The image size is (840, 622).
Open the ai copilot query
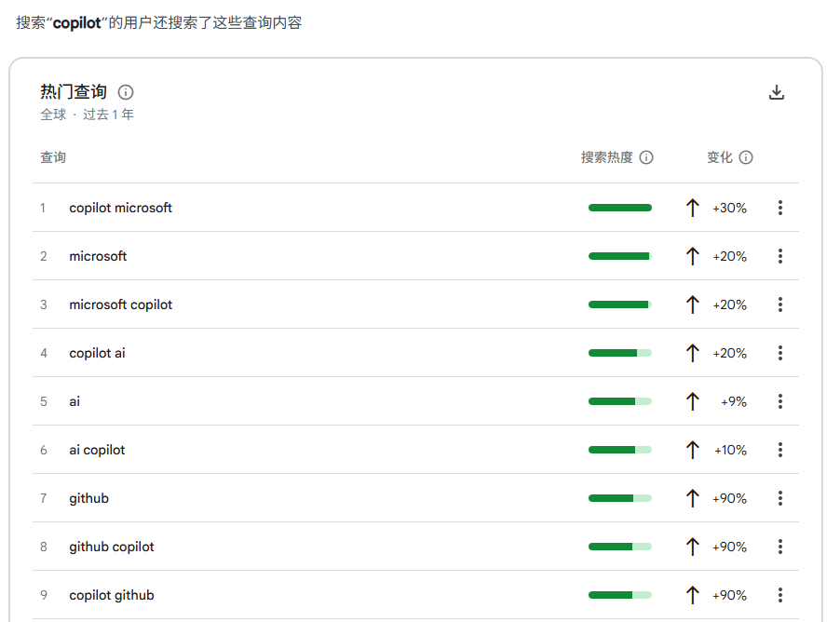pos(97,450)
